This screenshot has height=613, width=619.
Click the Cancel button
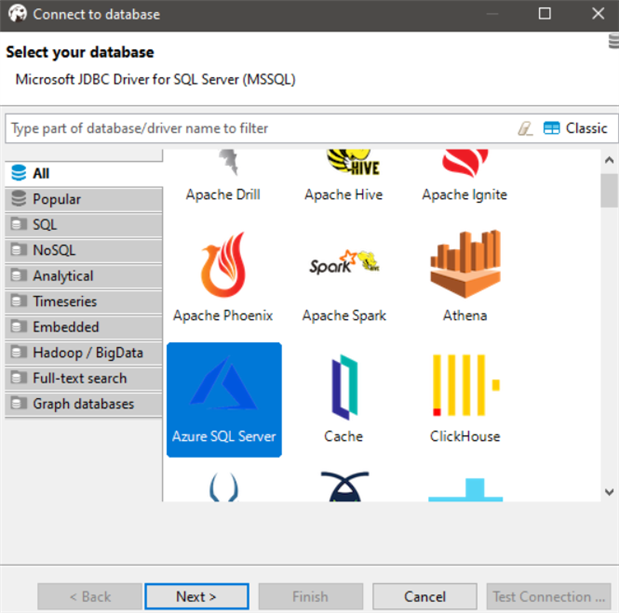pos(425,596)
